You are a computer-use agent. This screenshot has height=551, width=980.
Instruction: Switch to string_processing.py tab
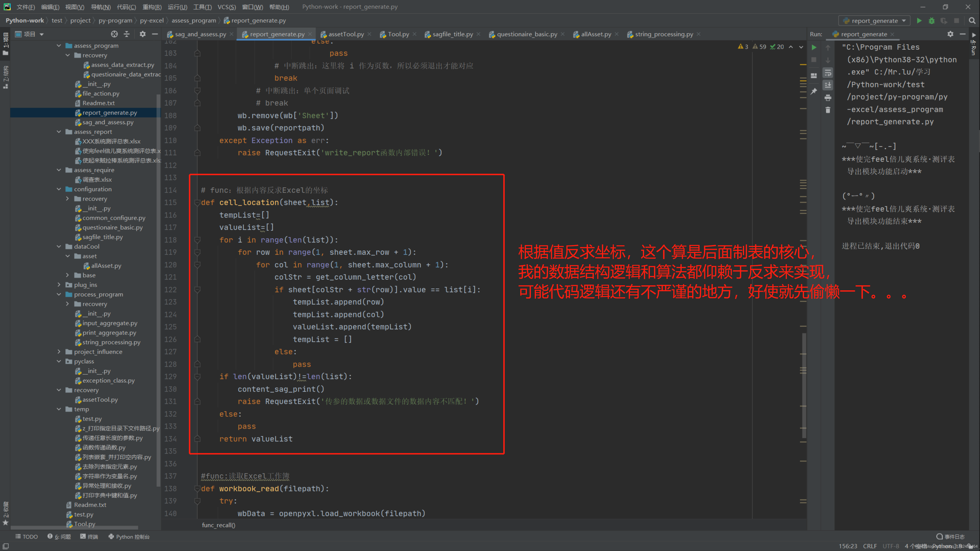[664, 34]
